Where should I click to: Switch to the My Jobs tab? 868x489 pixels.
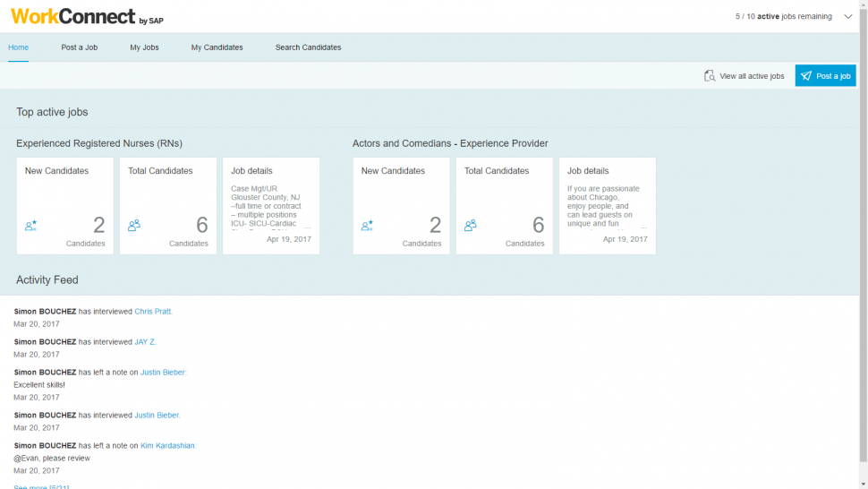(x=144, y=47)
